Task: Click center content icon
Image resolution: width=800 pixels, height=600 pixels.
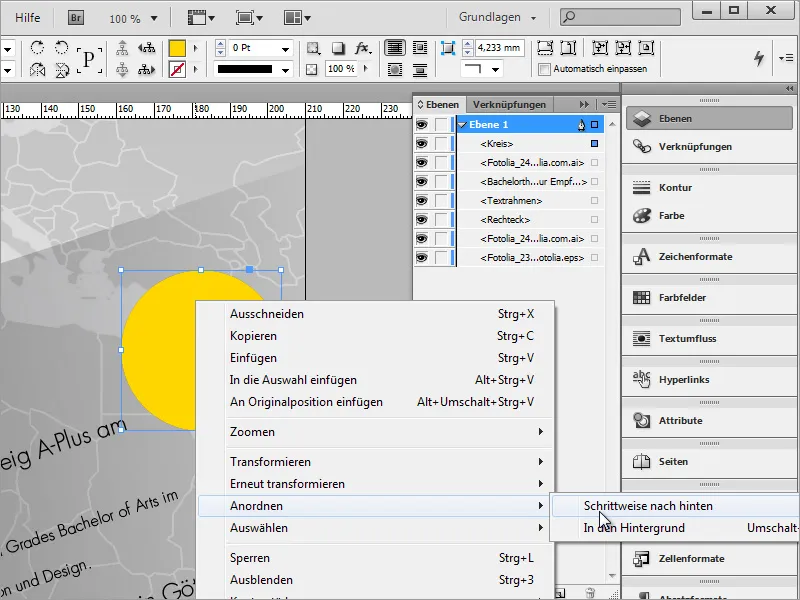Action: coord(646,48)
